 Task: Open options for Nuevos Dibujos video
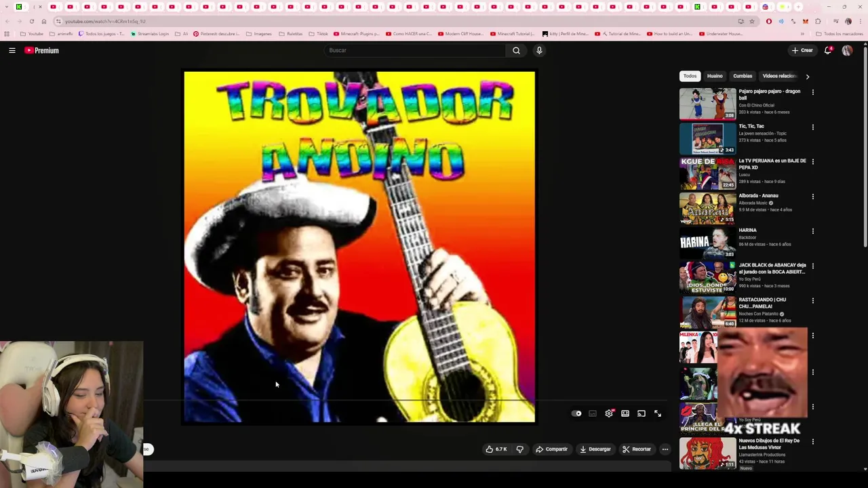(812, 441)
